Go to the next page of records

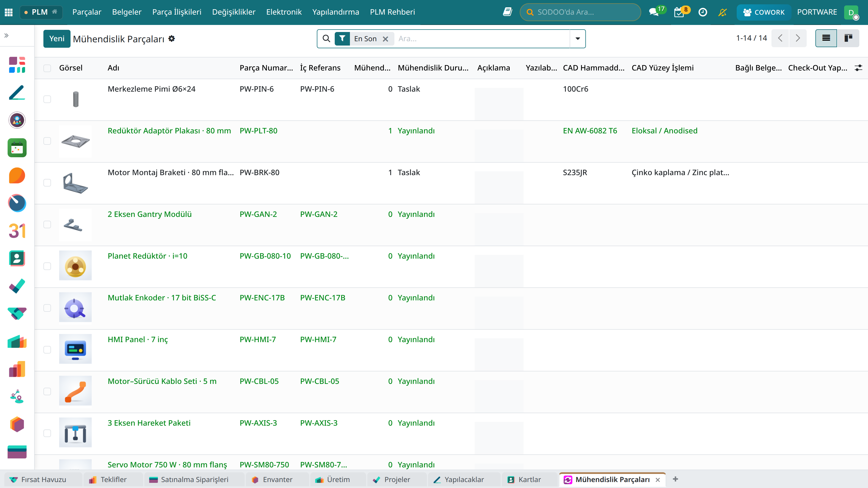(x=797, y=38)
